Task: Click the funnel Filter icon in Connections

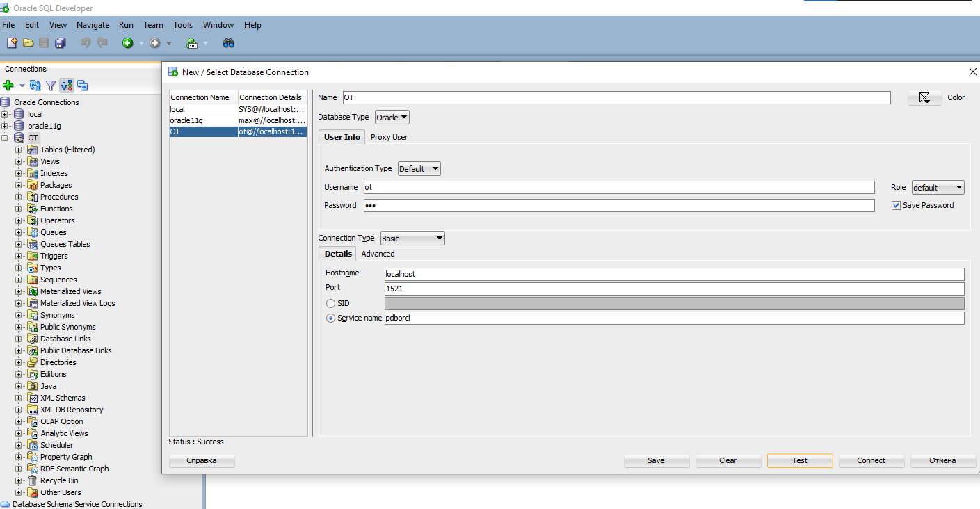Action: [x=51, y=86]
